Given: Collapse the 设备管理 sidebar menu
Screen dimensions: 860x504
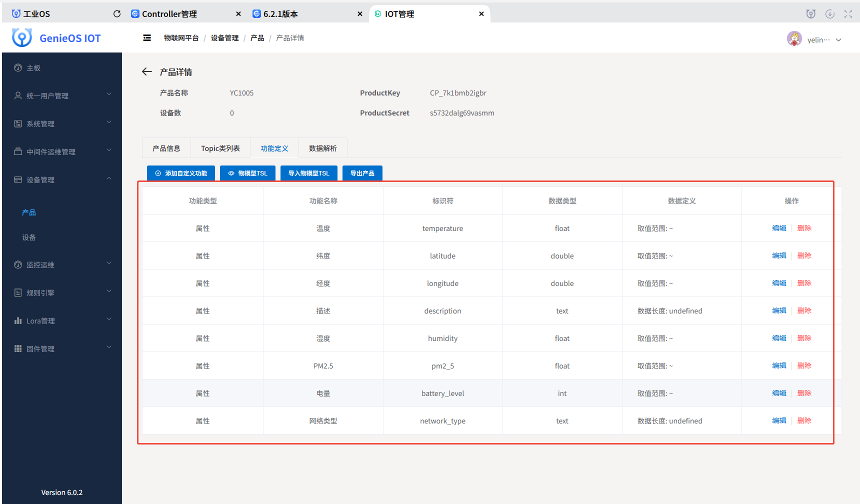Looking at the screenshot, I should click(x=62, y=180).
